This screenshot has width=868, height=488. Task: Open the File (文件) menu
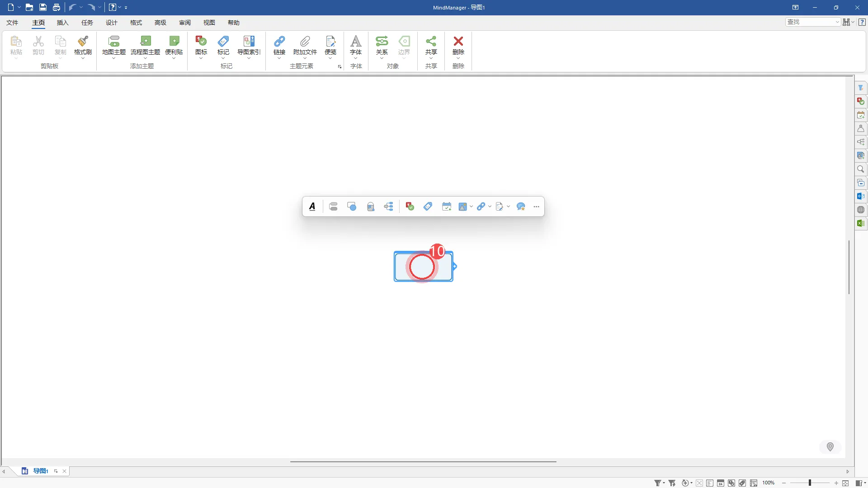click(x=12, y=23)
